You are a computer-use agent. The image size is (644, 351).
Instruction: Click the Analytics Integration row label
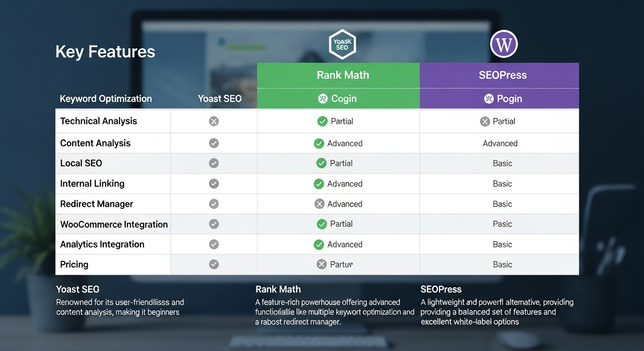click(102, 245)
